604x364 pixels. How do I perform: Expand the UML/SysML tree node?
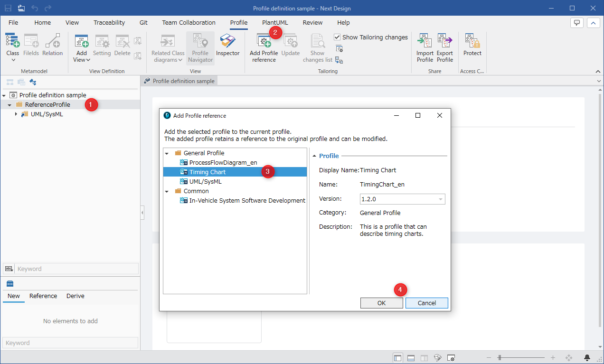coord(16,114)
